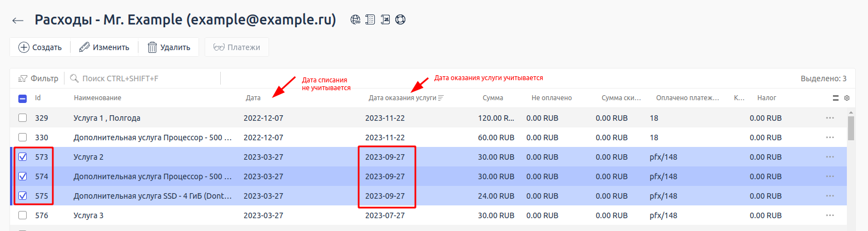Check the checkbox for row 329
Viewport: 868px width, 231px height.
22,118
